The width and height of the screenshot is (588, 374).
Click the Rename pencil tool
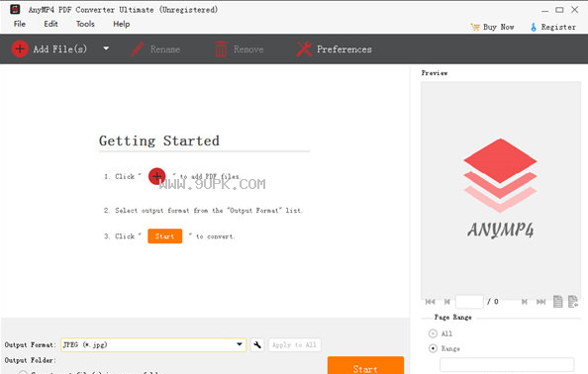point(155,49)
